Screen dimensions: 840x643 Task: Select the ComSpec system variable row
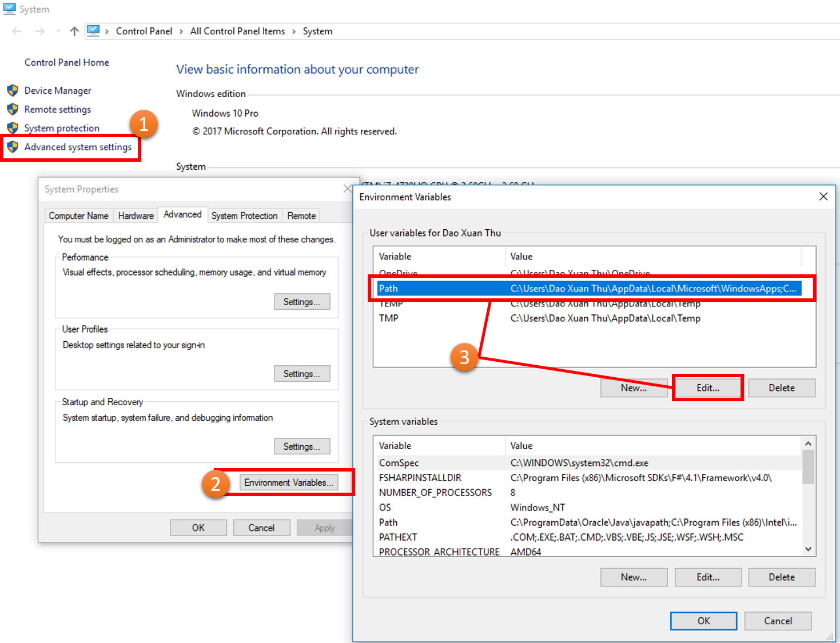pyautogui.click(x=589, y=463)
